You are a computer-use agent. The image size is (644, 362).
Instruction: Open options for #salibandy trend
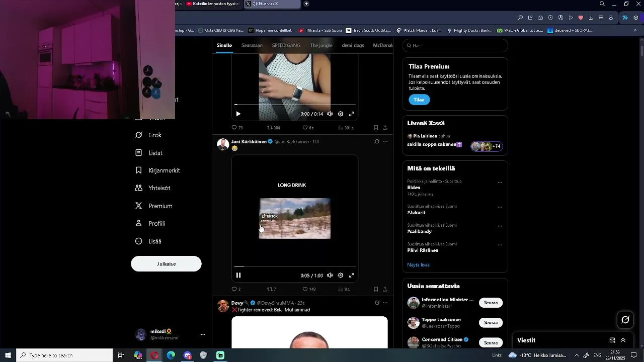(x=500, y=226)
